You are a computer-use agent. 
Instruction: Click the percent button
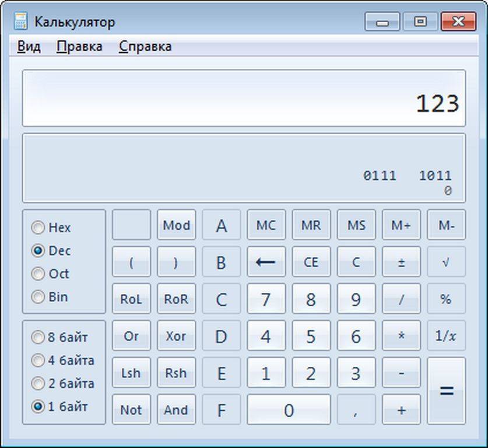pyautogui.click(x=446, y=299)
